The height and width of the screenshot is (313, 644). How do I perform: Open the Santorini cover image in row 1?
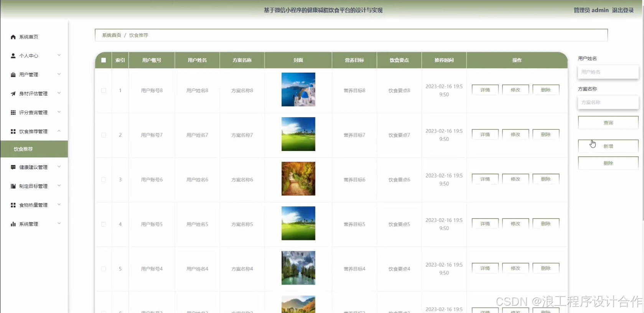click(298, 89)
